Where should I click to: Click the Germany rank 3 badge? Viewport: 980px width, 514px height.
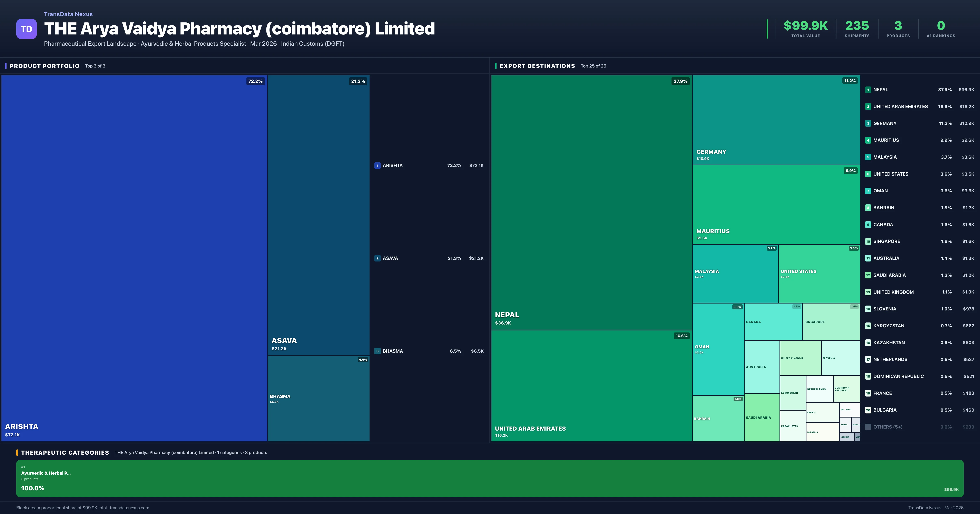[x=868, y=124]
